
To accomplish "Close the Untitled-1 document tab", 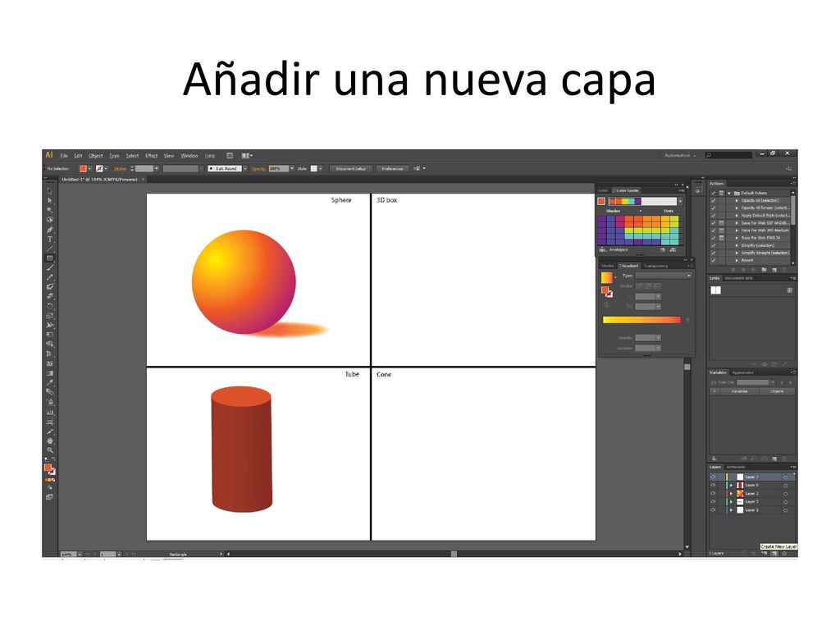I will (143, 180).
